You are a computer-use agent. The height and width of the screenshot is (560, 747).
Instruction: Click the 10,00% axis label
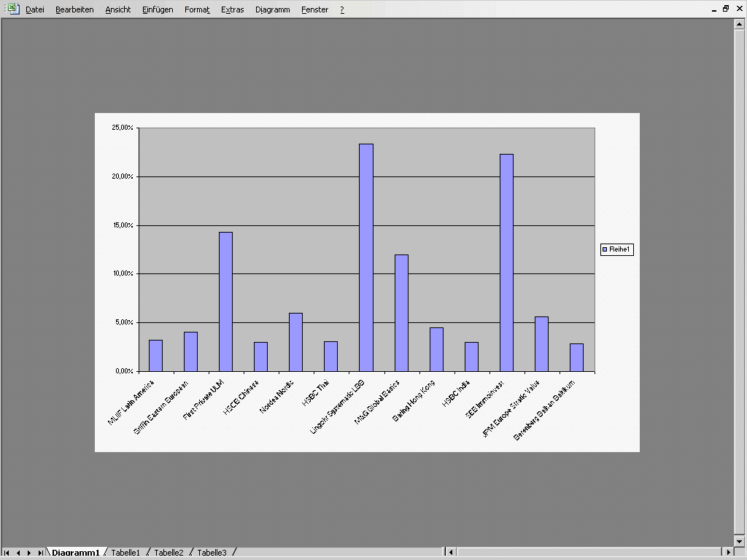coord(123,274)
